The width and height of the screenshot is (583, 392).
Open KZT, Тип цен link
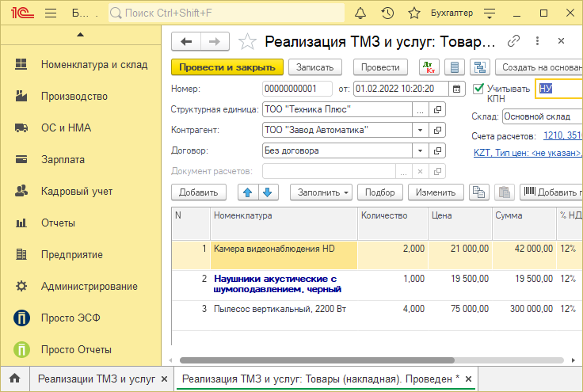point(528,153)
